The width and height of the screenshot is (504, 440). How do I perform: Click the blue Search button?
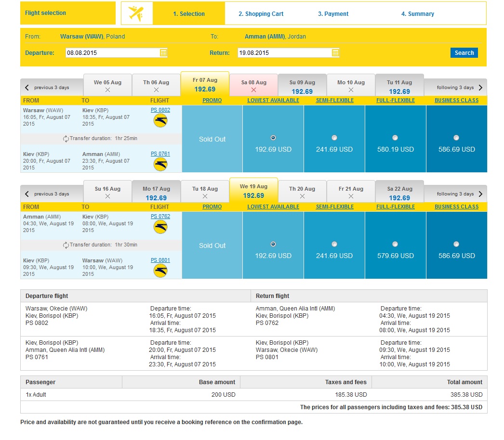[464, 52]
